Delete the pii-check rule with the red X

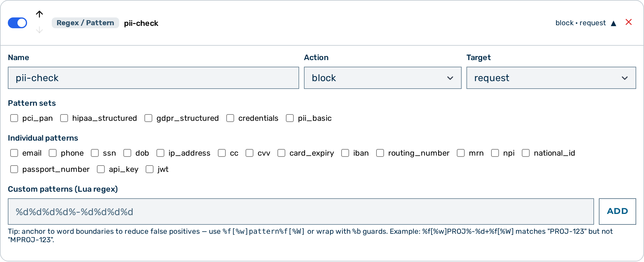629,22
